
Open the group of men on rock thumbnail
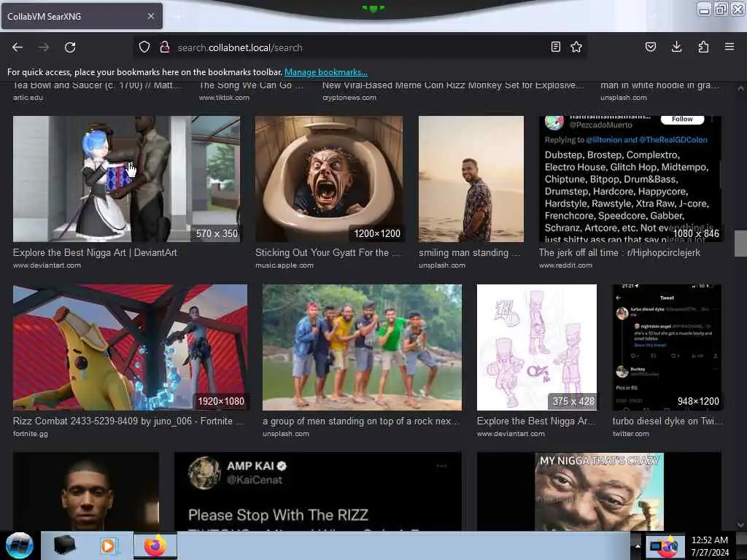pos(362,347)
